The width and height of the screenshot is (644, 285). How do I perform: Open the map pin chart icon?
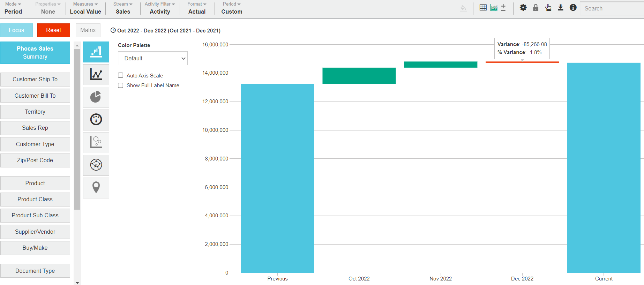click(96, 188)
